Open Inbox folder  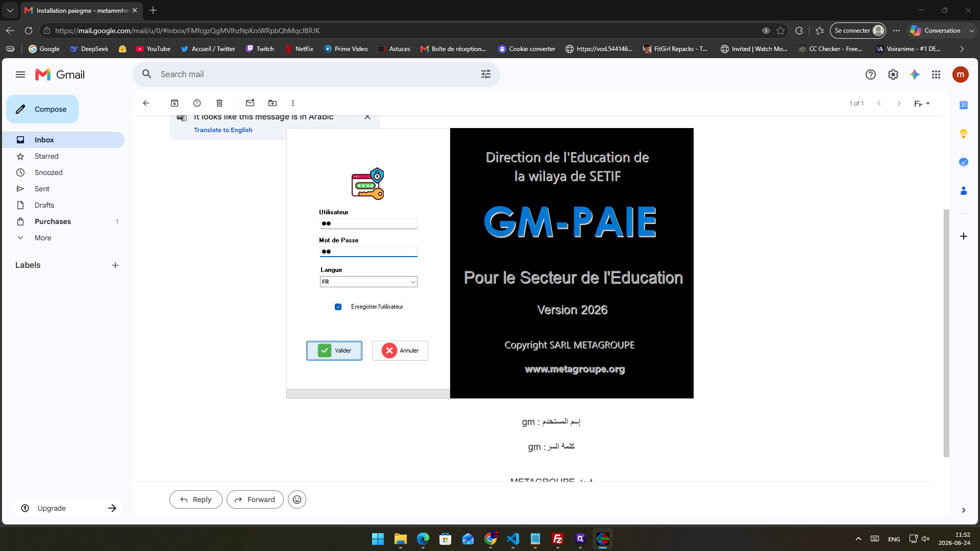point(63,140)
